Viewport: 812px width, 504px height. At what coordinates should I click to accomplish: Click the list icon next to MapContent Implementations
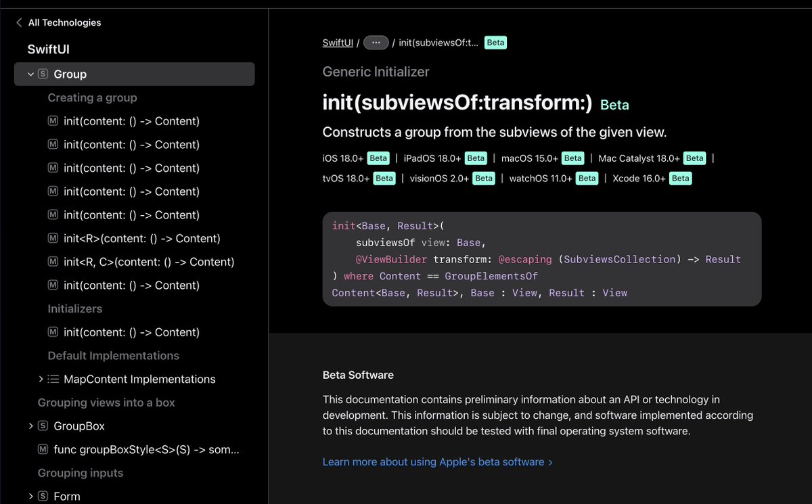pyautogui.click(x=53, y=379)
